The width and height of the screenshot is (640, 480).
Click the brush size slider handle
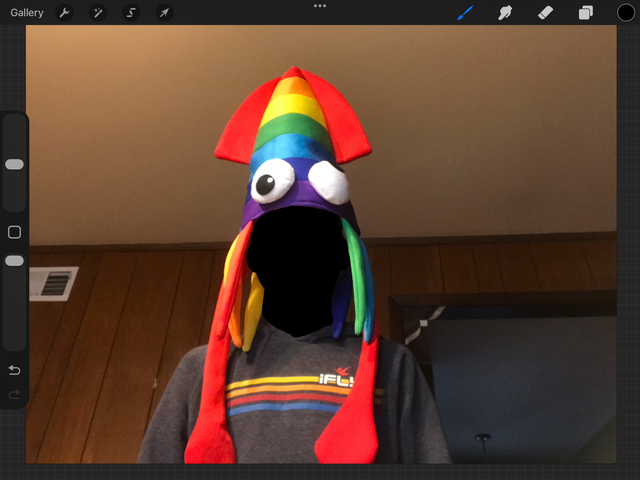click(14, 164)
